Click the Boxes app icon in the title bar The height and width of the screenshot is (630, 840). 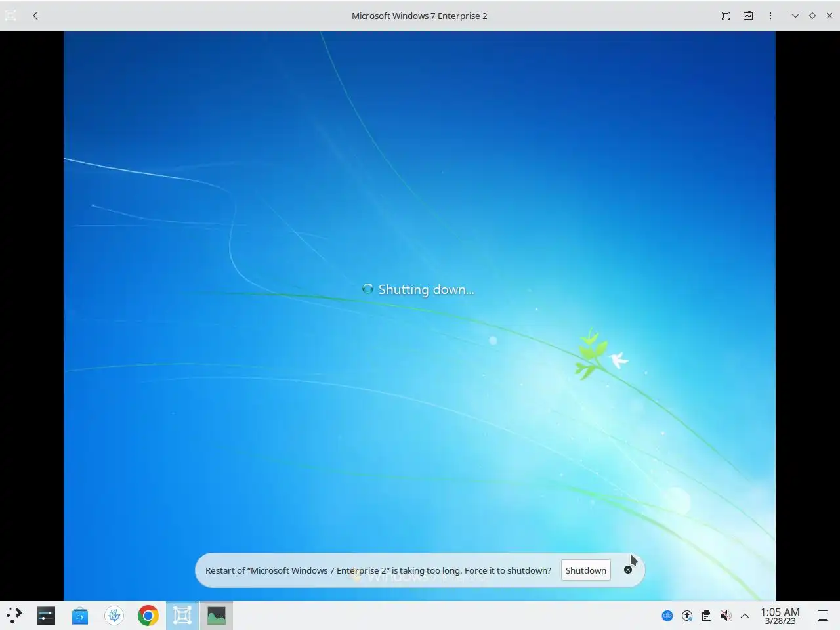point(10,16)
